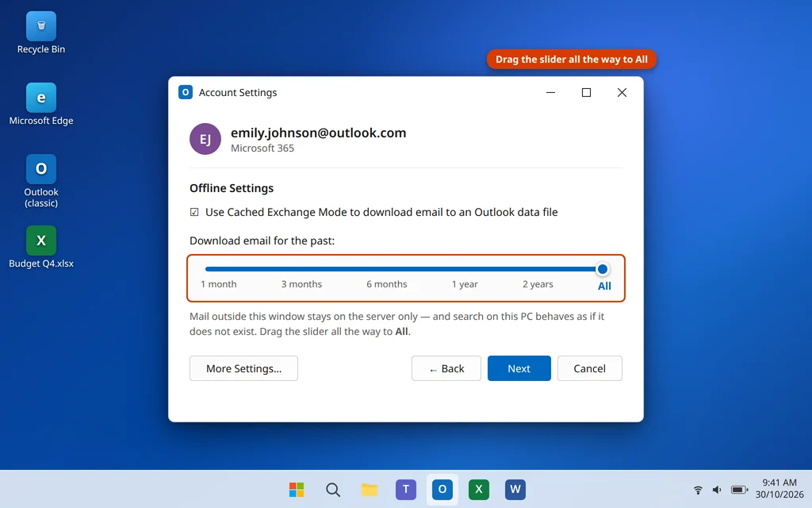Open More Settings...
Screen dimensions: 812x508
coord(243,368)
